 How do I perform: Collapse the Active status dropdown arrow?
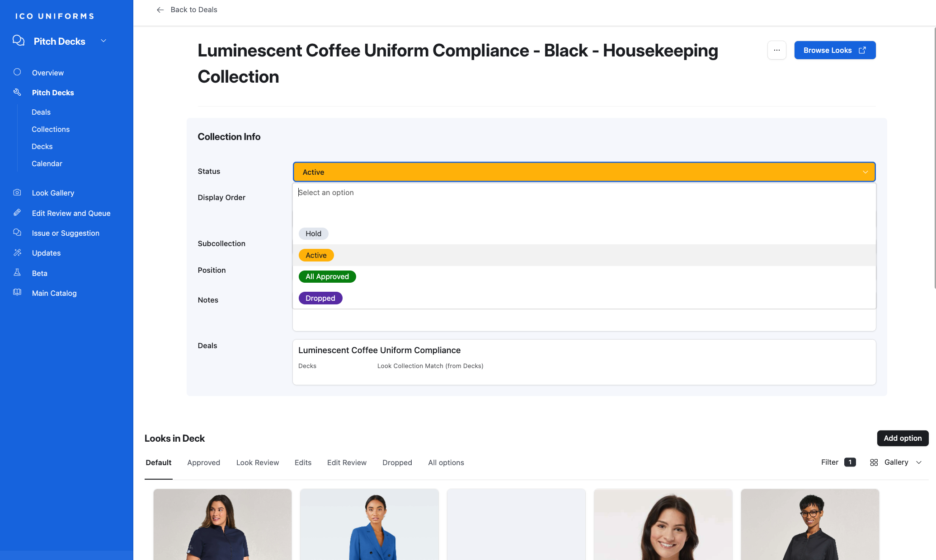[x=865, y=172]
